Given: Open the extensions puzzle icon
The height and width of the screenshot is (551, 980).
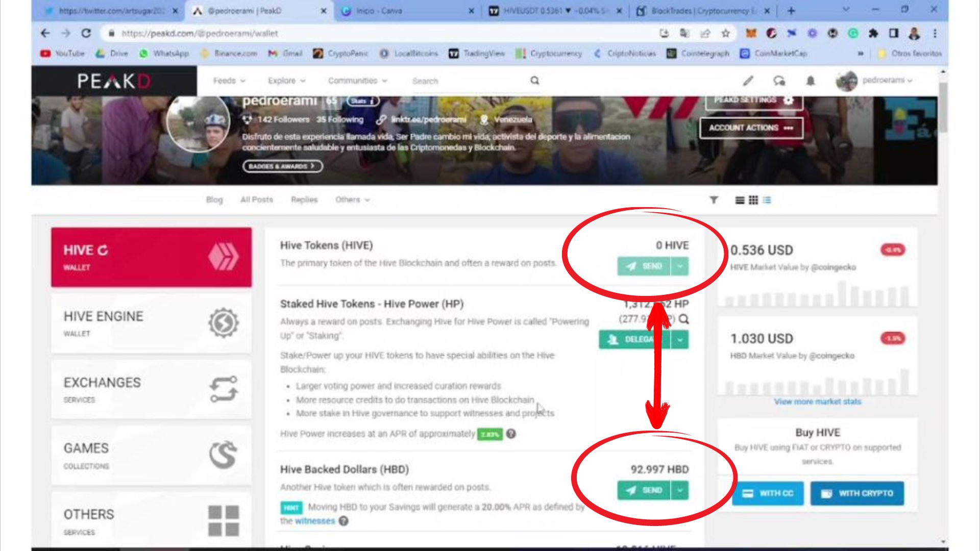Looking at the screenshot, I should pos(873,33).
